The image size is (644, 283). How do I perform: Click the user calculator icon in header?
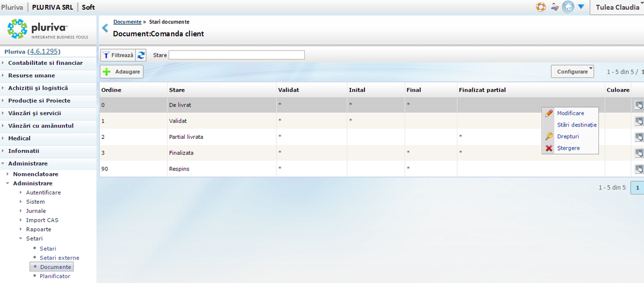[554, 8]
